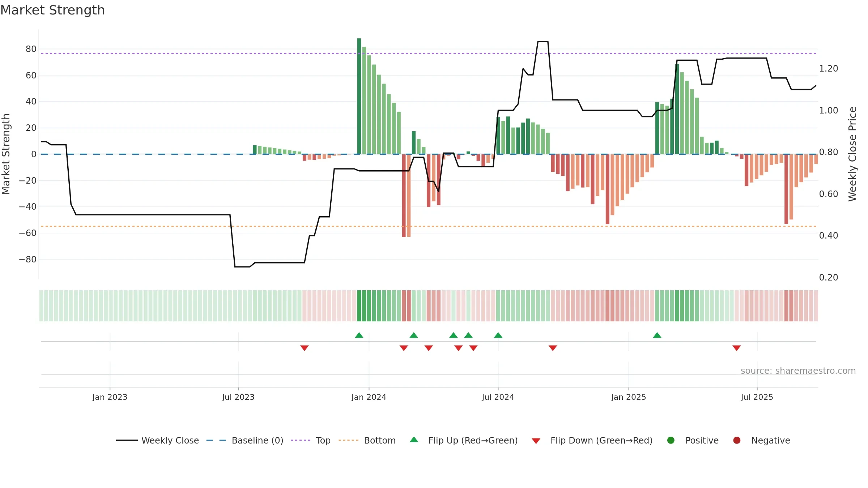The width and height of the screenshot is (868, 488).
Task: Click the Flip Down red triangle legend icon
Action: click(x=536, y=441)
